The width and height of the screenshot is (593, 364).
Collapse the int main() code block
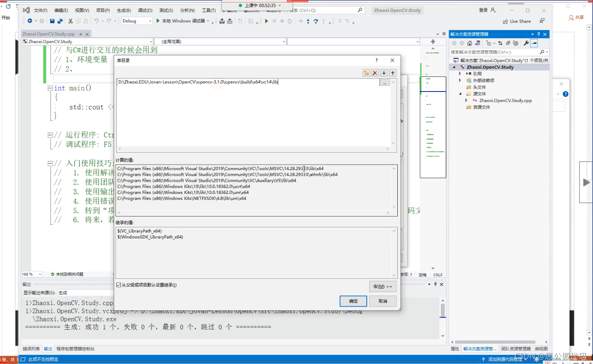click(50, 88)
